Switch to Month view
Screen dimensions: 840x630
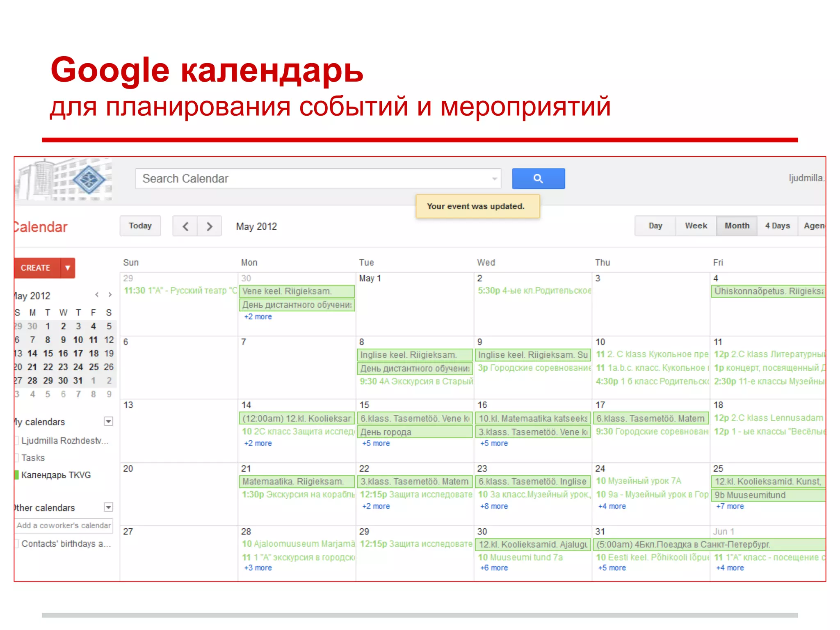(x=737, y=226)
